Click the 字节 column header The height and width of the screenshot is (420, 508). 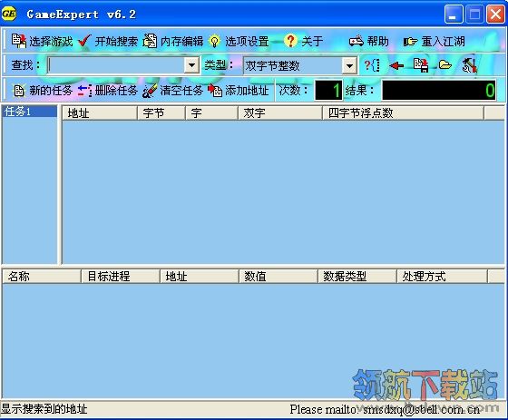[x=161, y=113]
